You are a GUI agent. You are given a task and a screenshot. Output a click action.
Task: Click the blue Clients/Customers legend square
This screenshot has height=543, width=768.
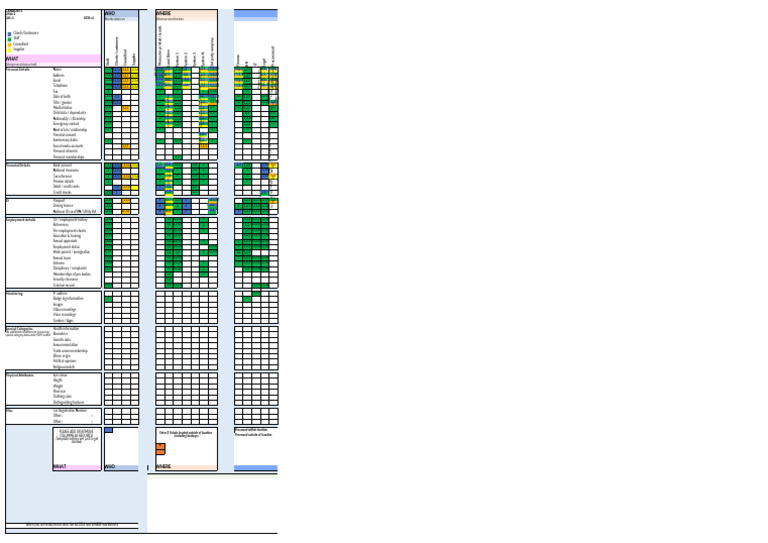9,34
